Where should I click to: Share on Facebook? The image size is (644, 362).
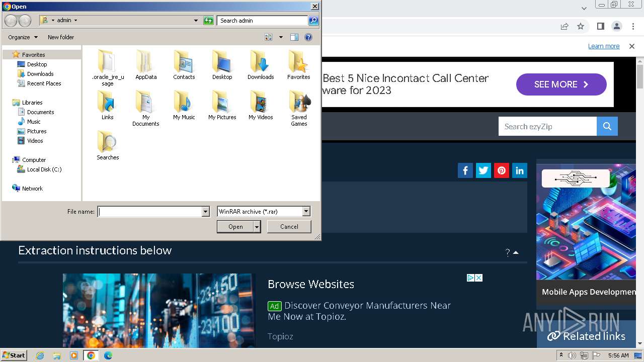465,170
